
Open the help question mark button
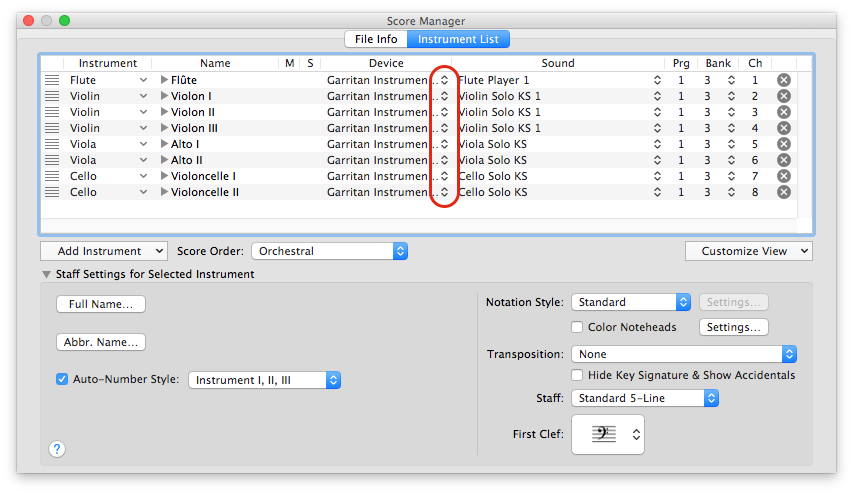coord(57,449)
